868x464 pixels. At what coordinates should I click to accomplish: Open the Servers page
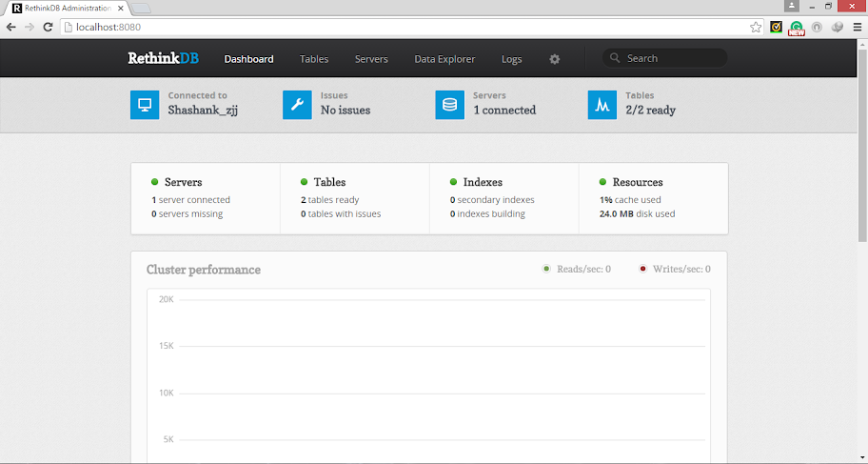[x=371, y=59]
